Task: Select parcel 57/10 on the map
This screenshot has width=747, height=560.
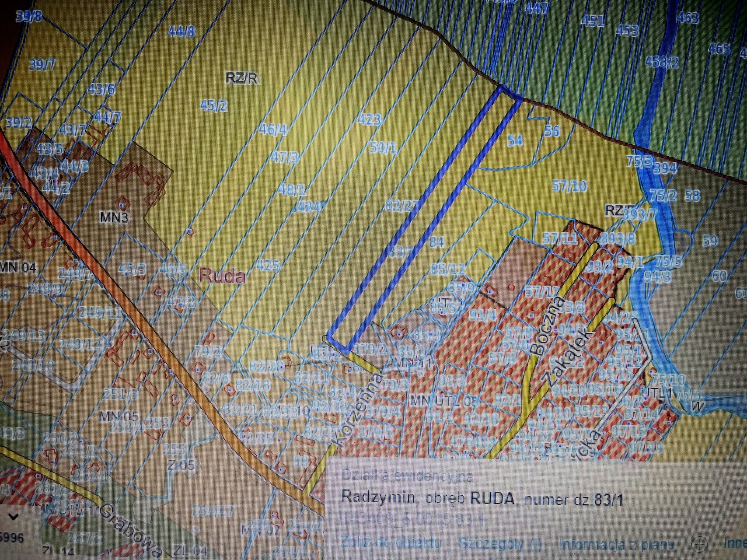Action: (570, 187)
